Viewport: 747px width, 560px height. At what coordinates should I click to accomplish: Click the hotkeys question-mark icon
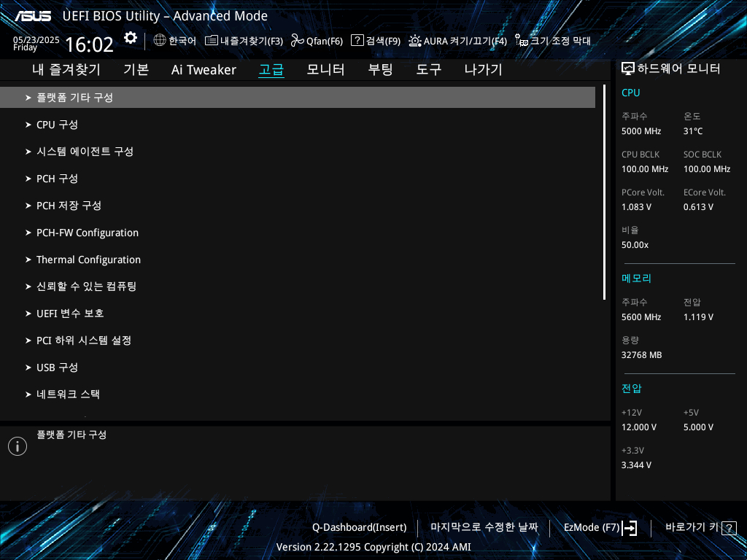point(729,528)
